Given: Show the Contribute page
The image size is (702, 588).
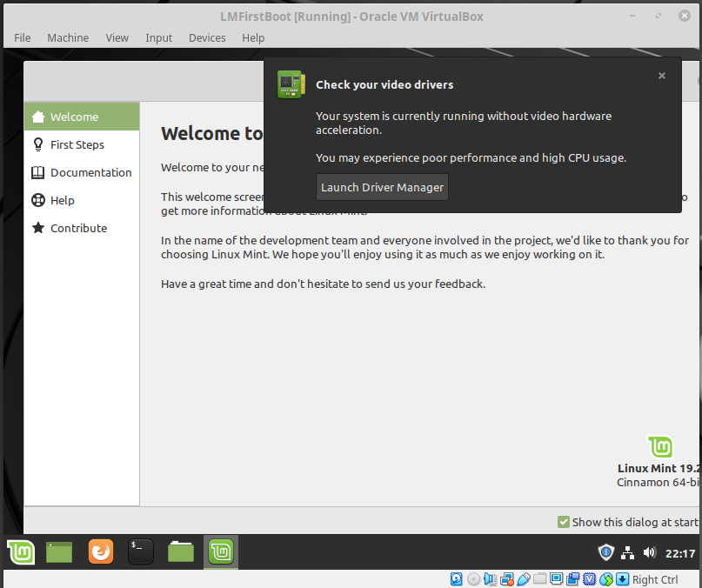Looking at the screenshot, I should tap(82, 228).
